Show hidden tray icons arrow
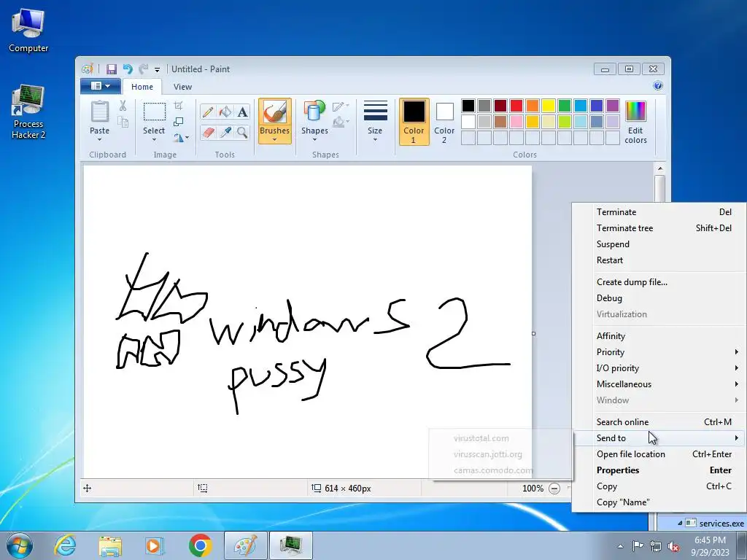The height and width of the screenshot is (560, 747). pyautogui.click(x=620, y=546)
